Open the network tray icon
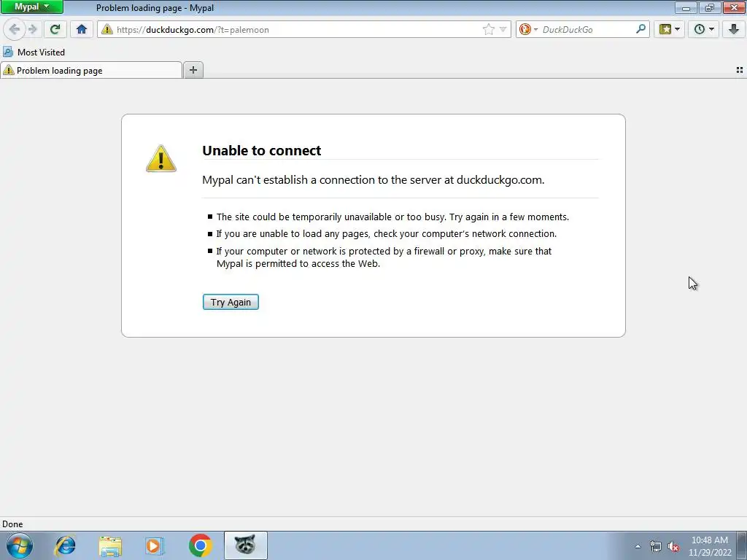747x560 pixels. pyautogui.click(x=656, y=547)
